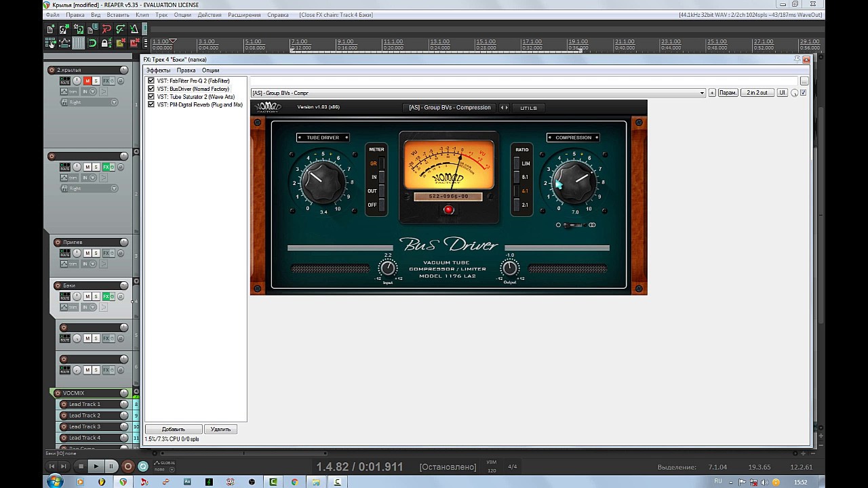
Task: Open IN input dropdown on Бэки track
Action: (x=90, y=307)
